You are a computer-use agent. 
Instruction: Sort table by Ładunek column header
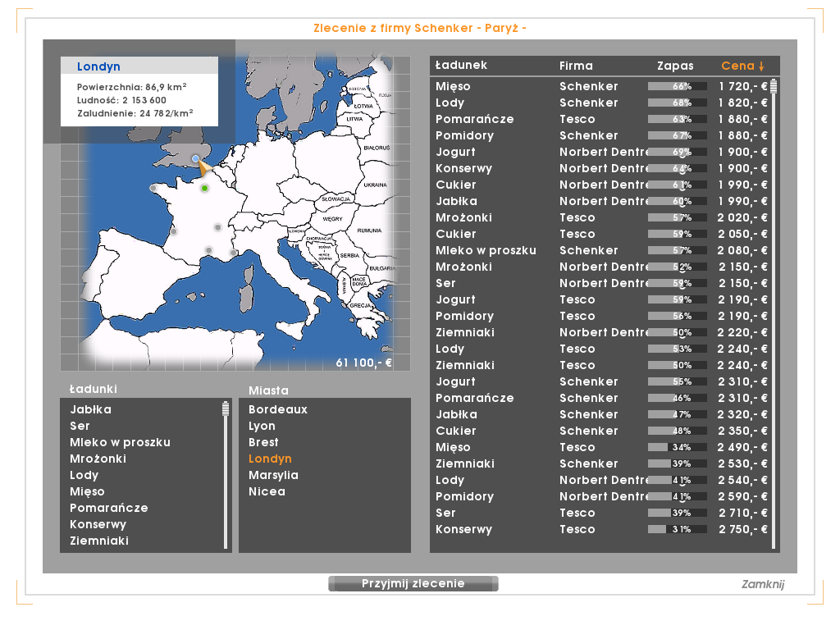[461, 66]
